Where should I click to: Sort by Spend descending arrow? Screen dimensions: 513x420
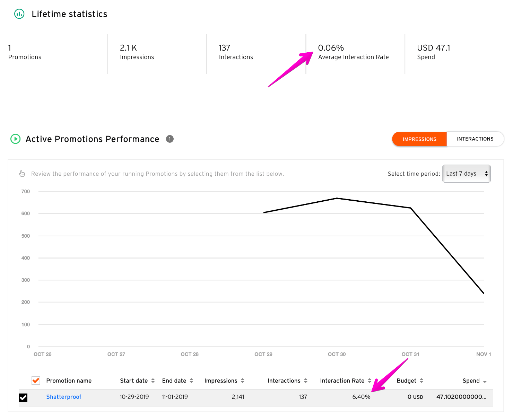tap(485, 382)
